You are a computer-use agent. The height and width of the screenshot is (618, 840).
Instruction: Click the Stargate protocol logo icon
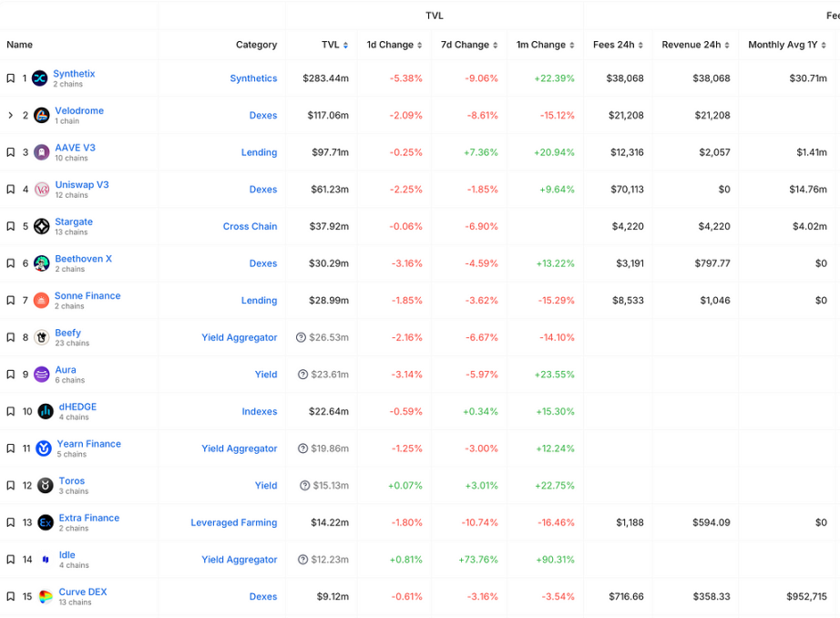click(x=41, y=226)
